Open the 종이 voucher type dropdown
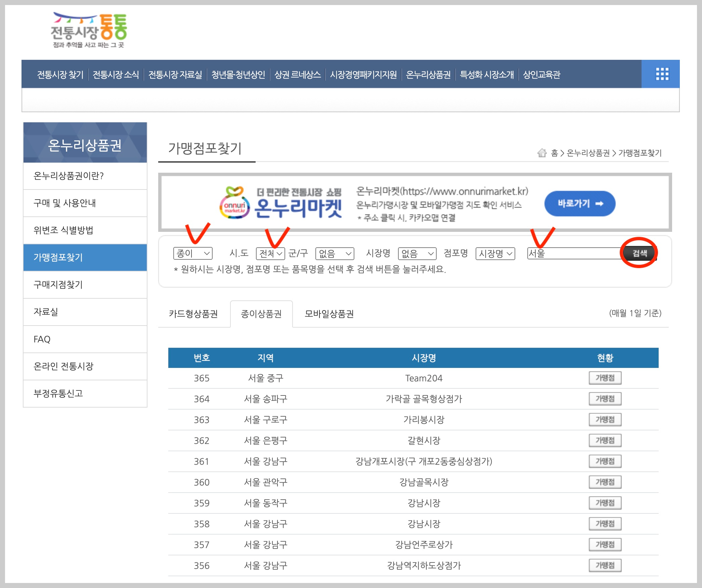 click(193, 253)
